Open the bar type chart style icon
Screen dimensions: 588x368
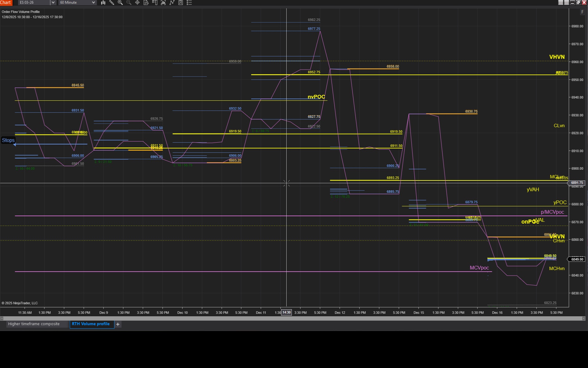(x=103, y=2)
